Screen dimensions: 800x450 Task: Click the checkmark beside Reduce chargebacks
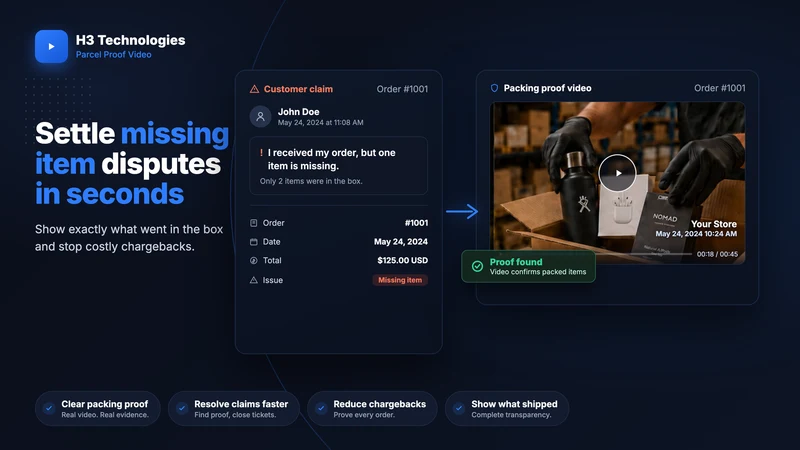pos(321,408)
